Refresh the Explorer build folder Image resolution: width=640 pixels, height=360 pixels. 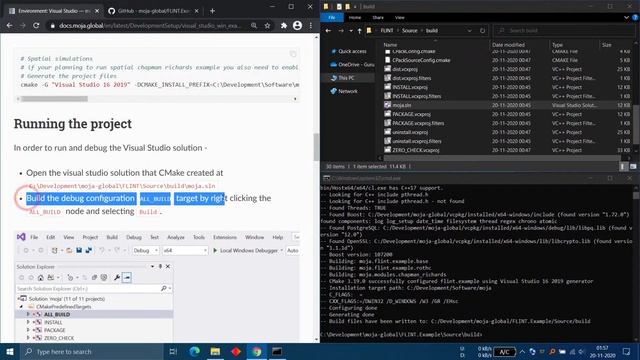[482, 31]
